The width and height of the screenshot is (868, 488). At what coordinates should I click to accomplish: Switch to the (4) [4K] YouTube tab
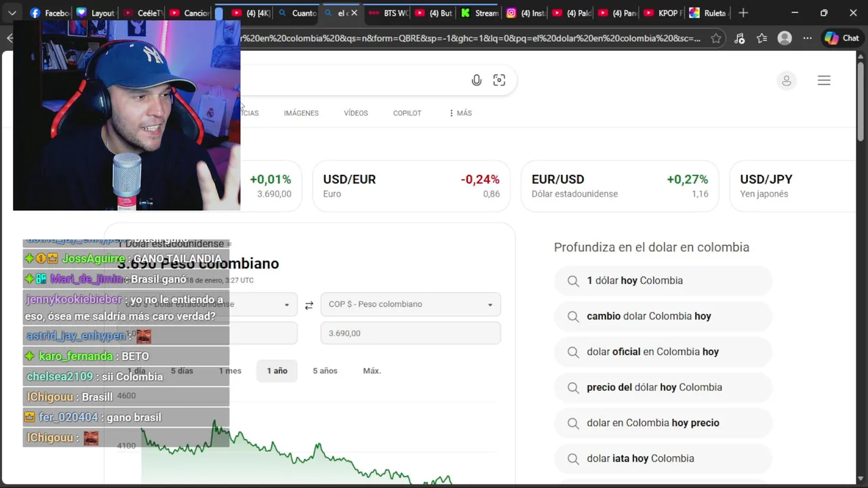click(x=250, y=13)
